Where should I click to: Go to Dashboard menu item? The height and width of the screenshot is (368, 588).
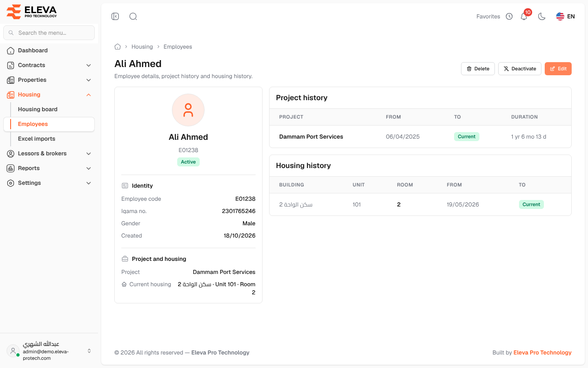tap(49, 50)
